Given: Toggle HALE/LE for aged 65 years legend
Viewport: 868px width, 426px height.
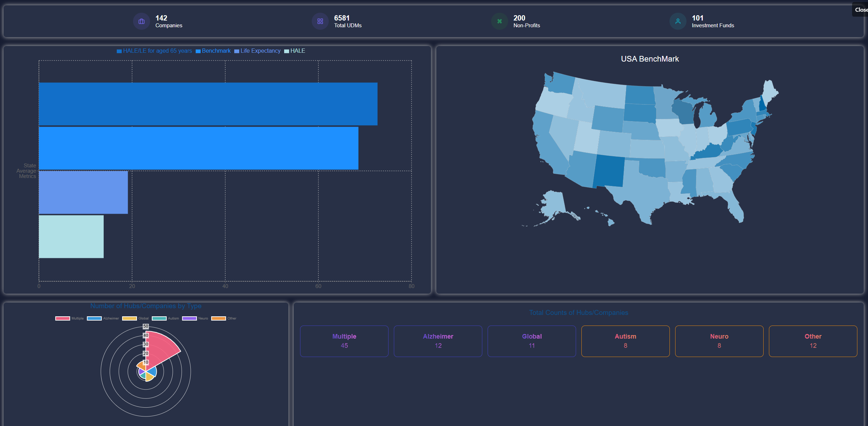Looking at the screenshot, I should pyautogui.click(x=154, y=51).
